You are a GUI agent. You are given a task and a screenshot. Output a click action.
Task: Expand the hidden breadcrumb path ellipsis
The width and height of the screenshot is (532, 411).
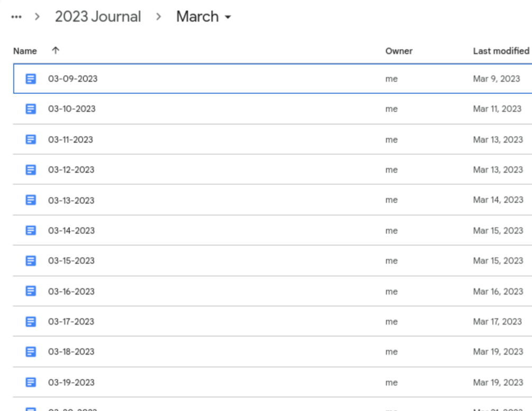pos(16,17)
